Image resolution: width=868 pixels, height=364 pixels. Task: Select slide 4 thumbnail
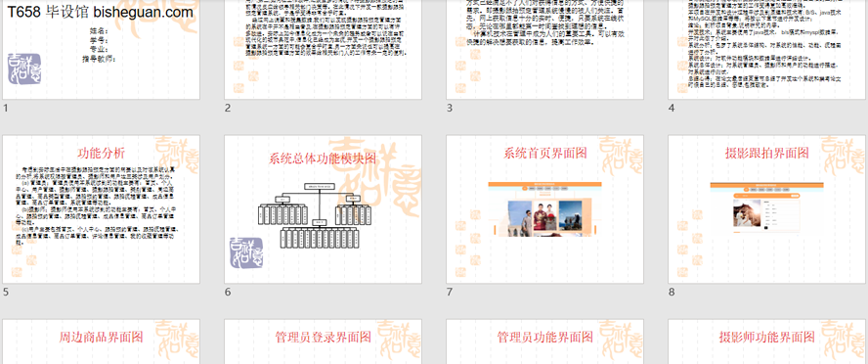766,50
